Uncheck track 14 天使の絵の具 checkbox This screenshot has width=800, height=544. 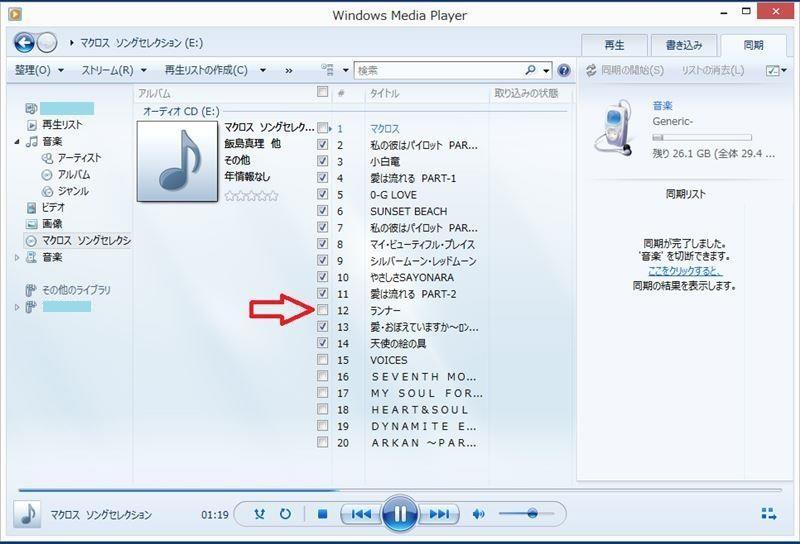click(x=322, y=342)
